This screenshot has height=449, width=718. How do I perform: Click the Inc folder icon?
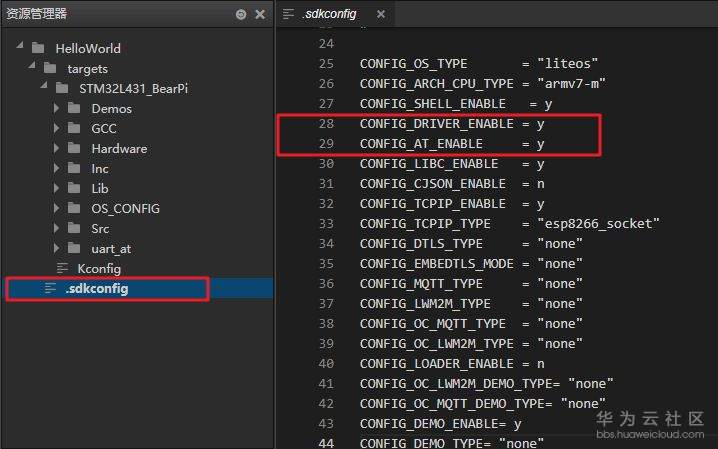pos(74,168)
